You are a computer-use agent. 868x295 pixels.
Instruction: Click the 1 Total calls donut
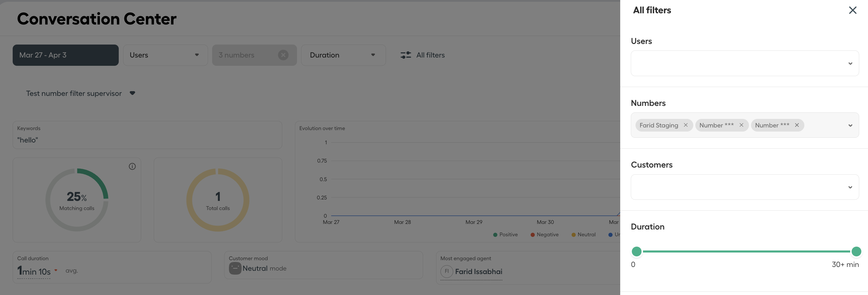tap(218, 200)
